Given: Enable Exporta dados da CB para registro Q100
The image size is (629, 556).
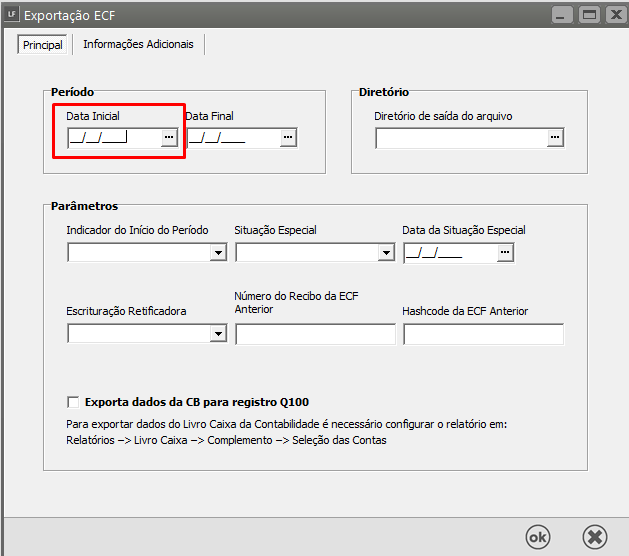Looking at the screenshot, I should tap(73, 402).
